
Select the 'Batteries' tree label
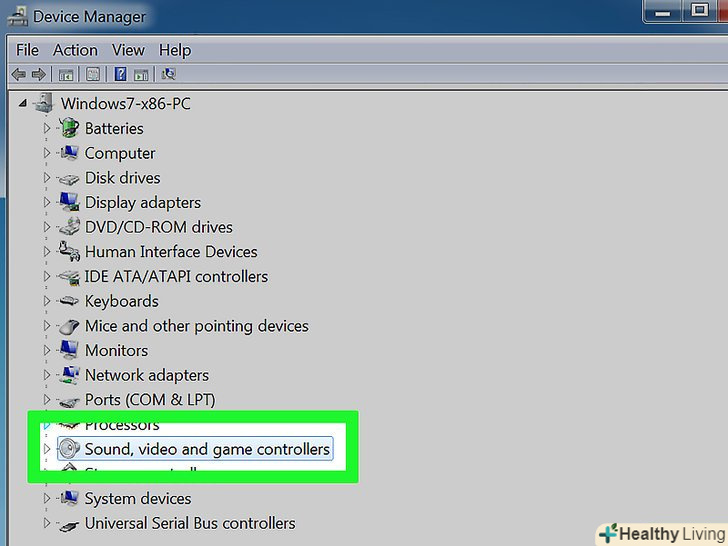pyautogui.click(x=114, y=128)
